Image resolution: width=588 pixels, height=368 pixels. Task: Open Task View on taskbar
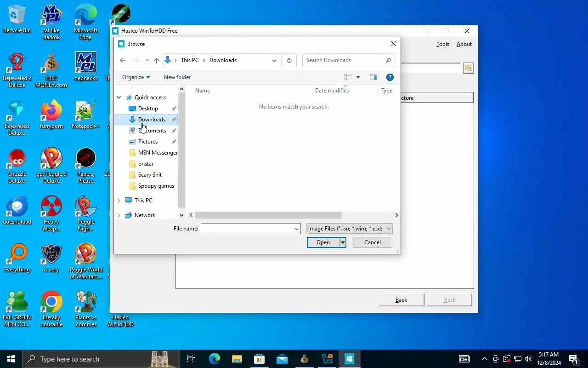click(x=191, y=359)
